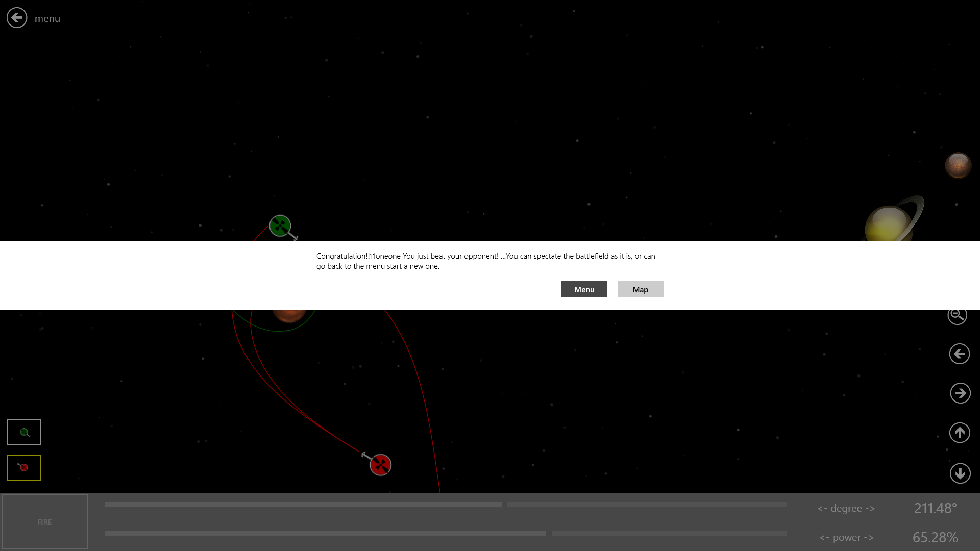
Task: Select the red player box
Action: tap(24, 468)
